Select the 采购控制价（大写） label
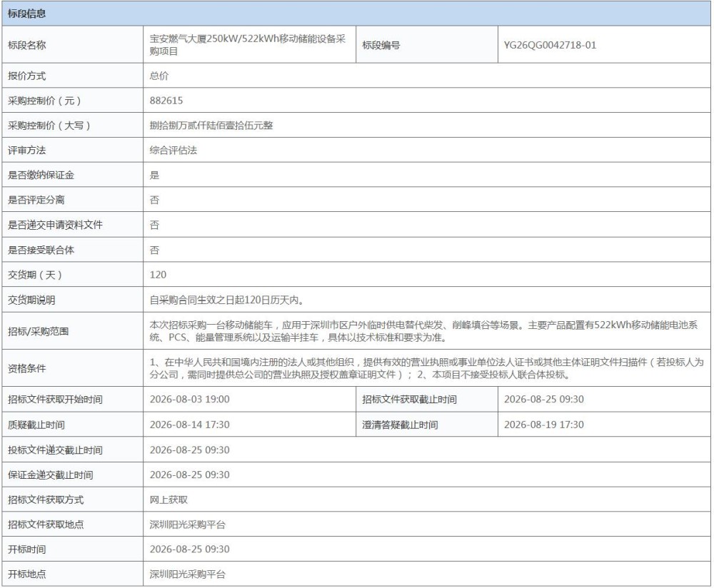This screenshot has width=714, height=588. (x=49, y=126)
